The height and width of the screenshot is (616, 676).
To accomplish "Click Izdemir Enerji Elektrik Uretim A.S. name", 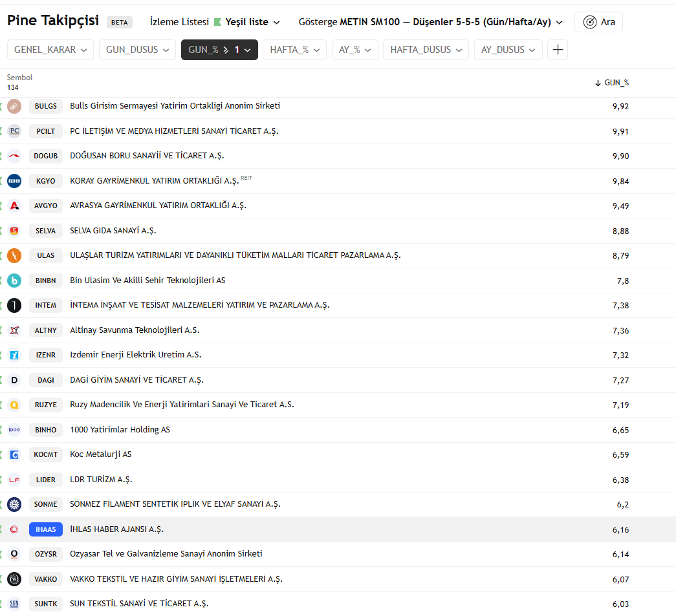I will [136, 354].
